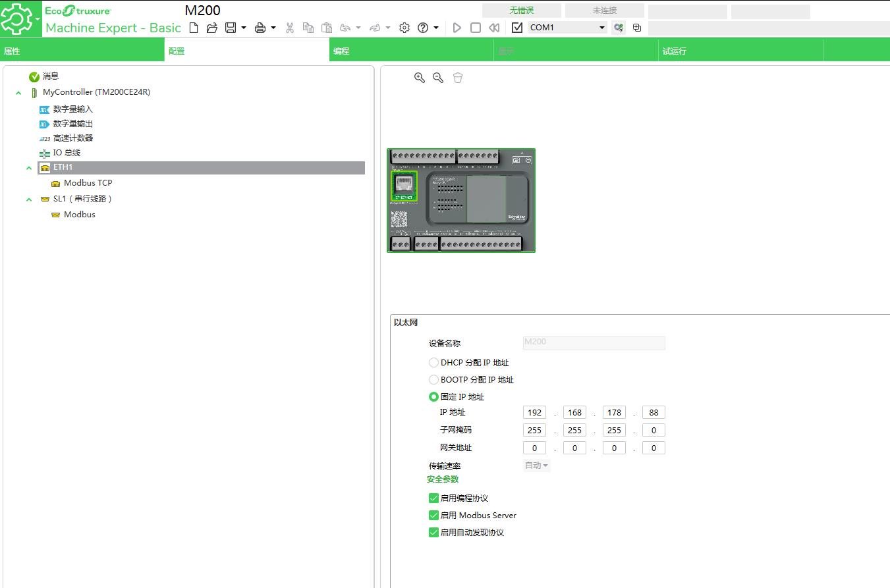Zoom out of the controller image
The image size is (890, 588).
tap(438, 78)
